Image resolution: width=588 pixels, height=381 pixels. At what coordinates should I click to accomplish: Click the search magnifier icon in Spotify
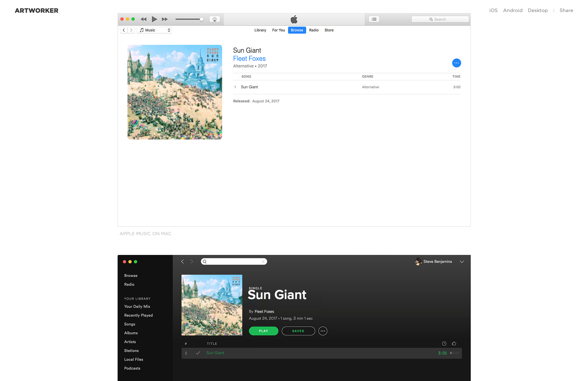point(204,262)
